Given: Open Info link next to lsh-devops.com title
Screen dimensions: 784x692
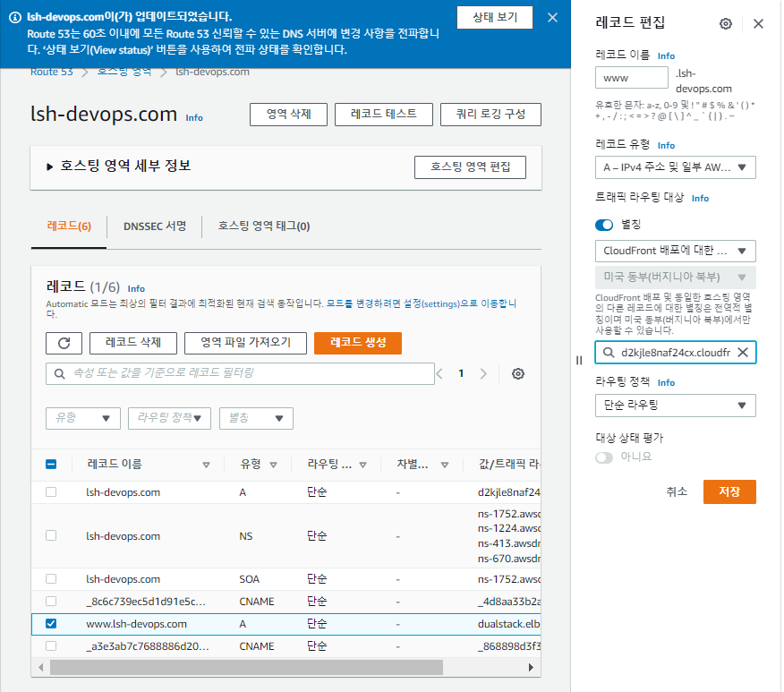Looking at the screenshot, I should [194, 118].
